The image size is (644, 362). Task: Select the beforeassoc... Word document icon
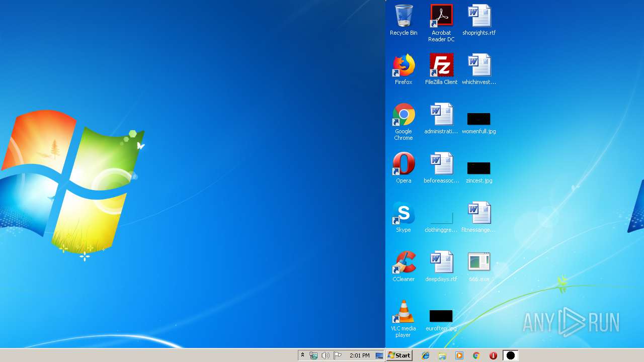(x=441, y=168)
